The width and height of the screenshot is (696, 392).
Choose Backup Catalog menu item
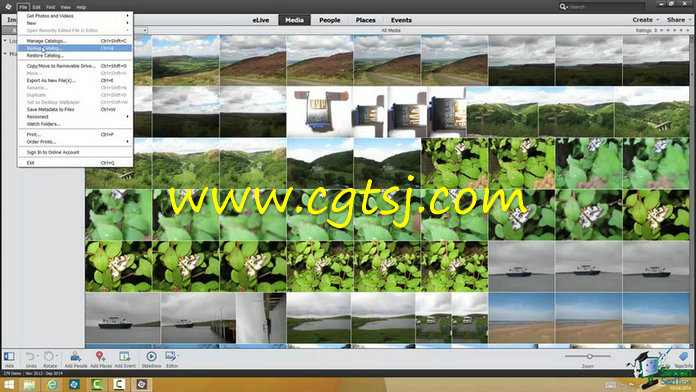tap(75, 48)
